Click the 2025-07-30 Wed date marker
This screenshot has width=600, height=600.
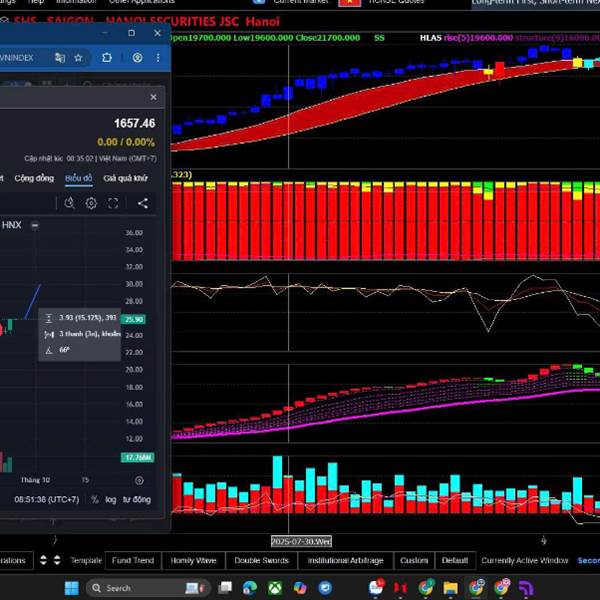click(301, 541)
